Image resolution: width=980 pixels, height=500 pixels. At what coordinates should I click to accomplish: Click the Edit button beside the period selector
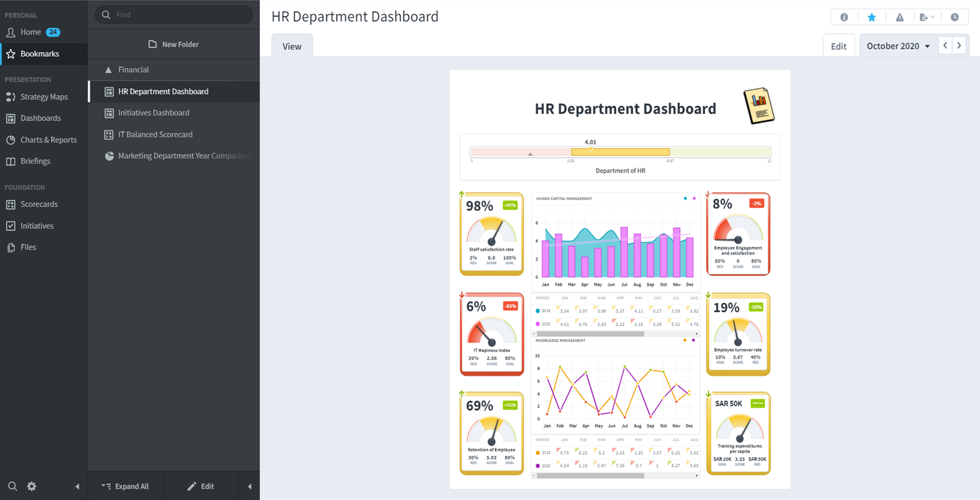point(839,46)
